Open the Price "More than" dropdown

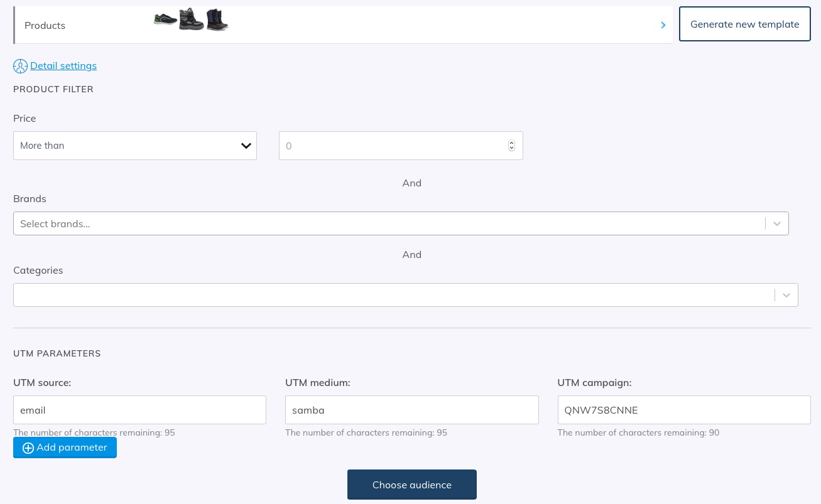coord(134,146)
